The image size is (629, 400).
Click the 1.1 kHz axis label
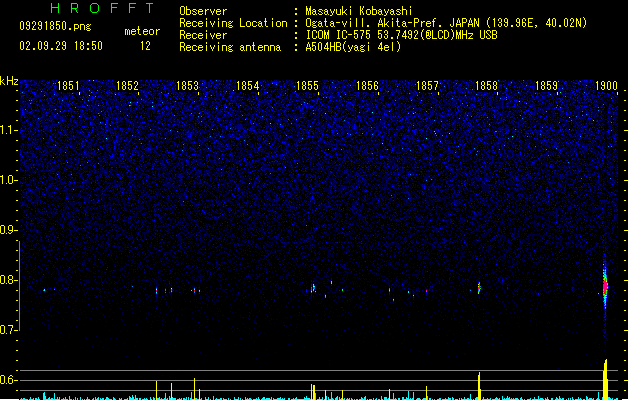(x=9, y=130)
